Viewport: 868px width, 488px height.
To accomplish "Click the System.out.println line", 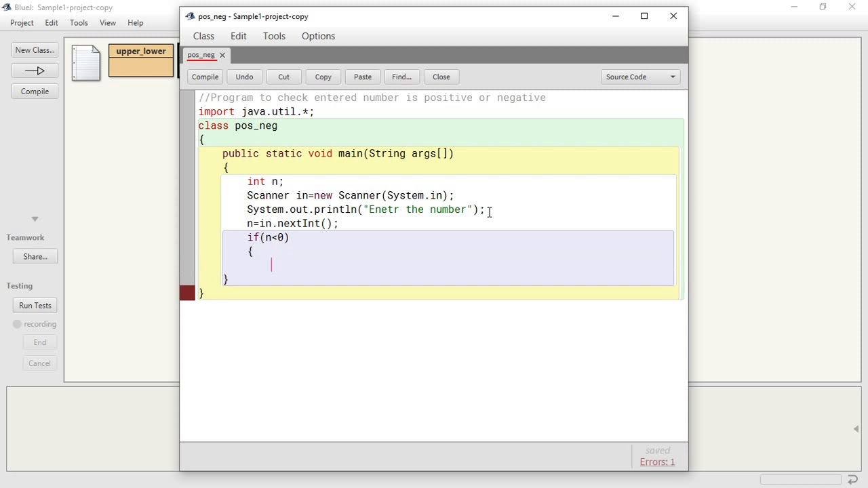I will coord(366,209).
